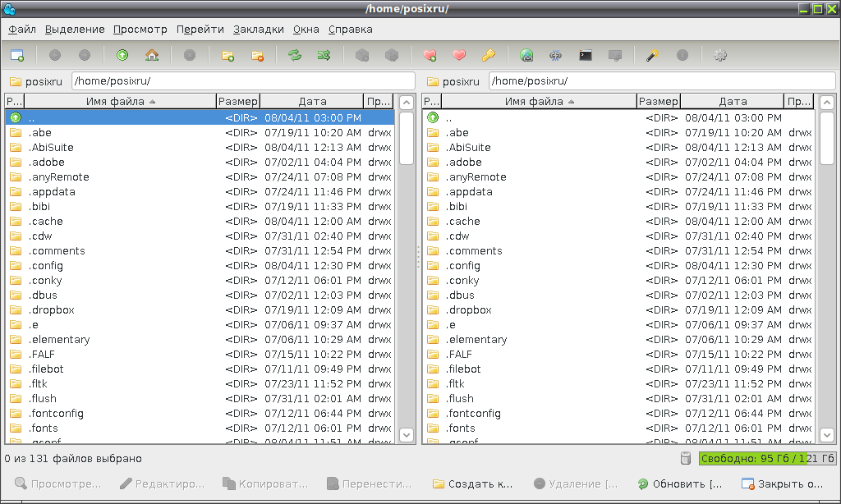Open the Закладки menu

tap(259, 30)
